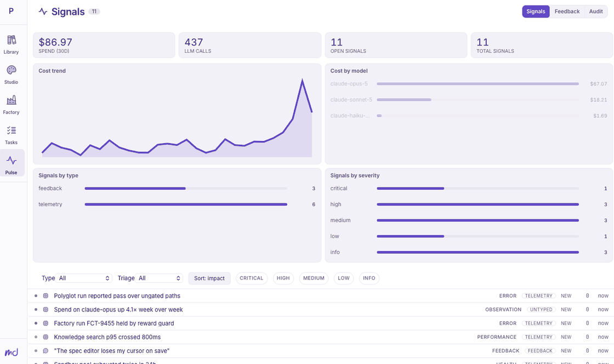Screen dimensions: 614x364
Task: Click the low severity bar
Action: (411, 236)
